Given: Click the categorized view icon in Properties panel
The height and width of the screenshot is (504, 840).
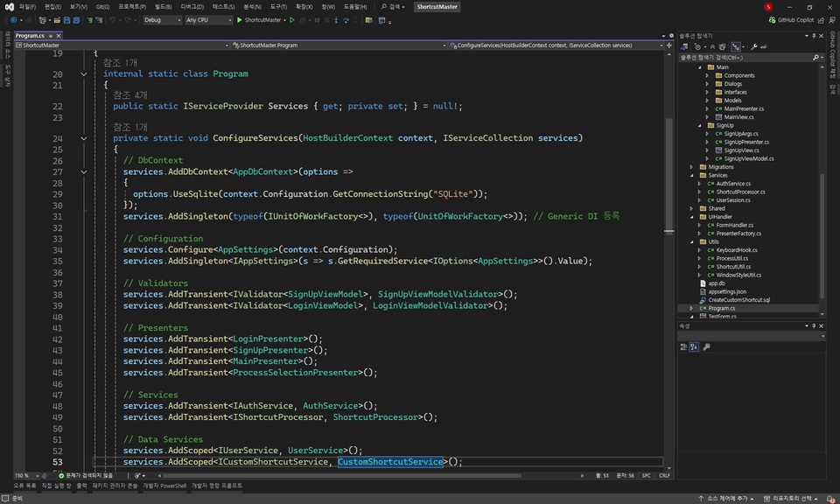Looking at the screenshot, I should click(683, 347).
